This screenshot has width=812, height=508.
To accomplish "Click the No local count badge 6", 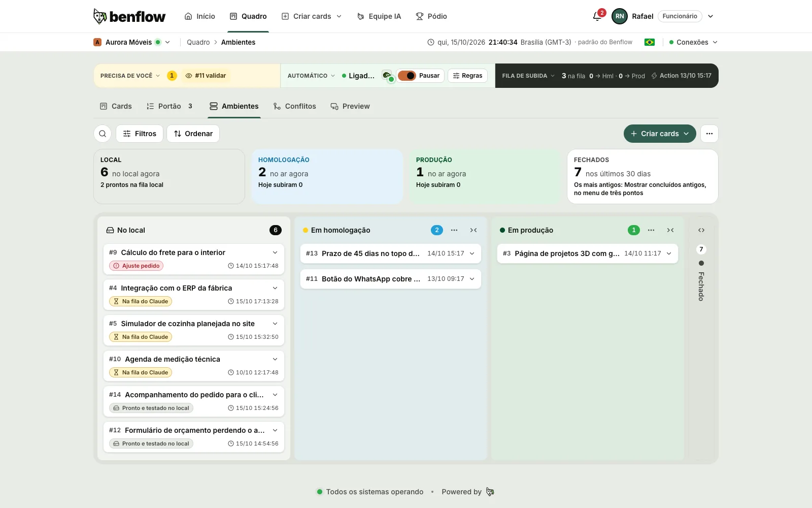I will pos(276,230).
